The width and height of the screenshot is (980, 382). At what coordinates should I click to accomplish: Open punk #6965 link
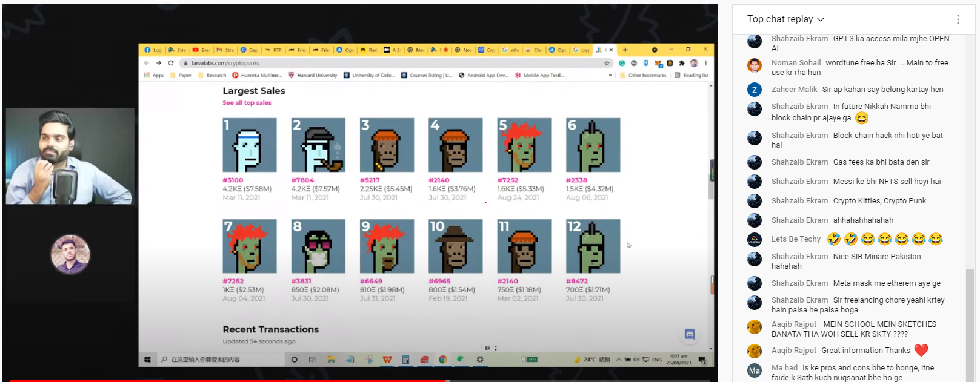[x=439, y=282]
